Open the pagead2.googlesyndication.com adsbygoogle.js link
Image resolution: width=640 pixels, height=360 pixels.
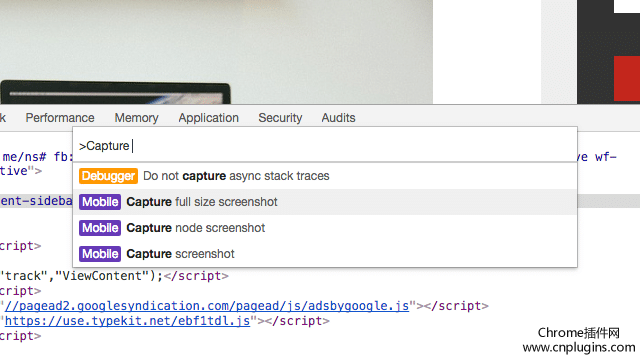tap(207, 306)
